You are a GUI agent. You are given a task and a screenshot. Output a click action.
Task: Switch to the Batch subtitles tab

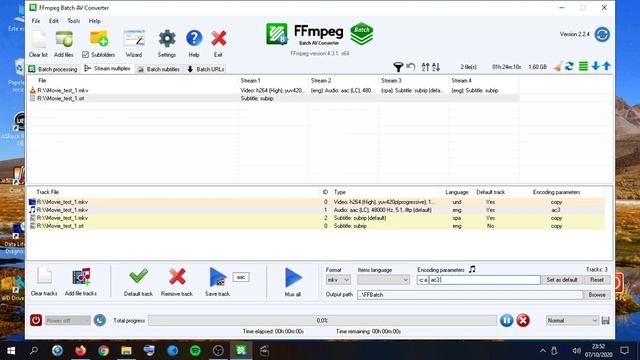[159, 69]
